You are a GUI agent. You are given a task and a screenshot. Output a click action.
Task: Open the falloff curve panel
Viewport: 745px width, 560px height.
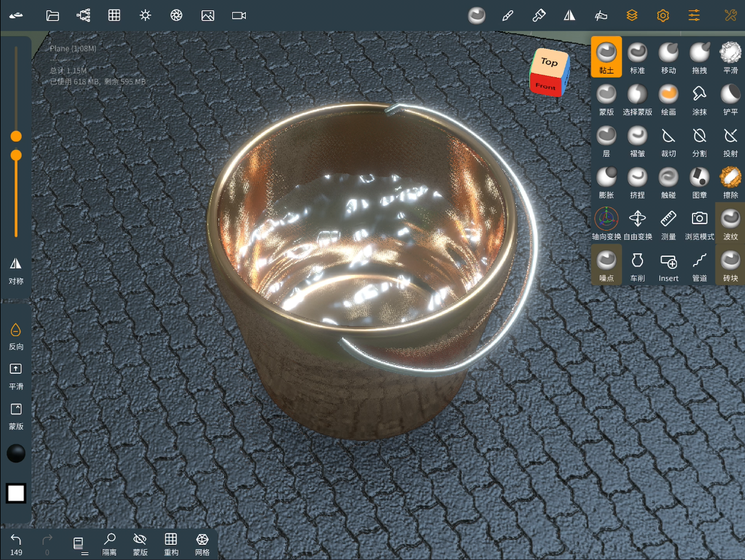click(x=601, y=15)
